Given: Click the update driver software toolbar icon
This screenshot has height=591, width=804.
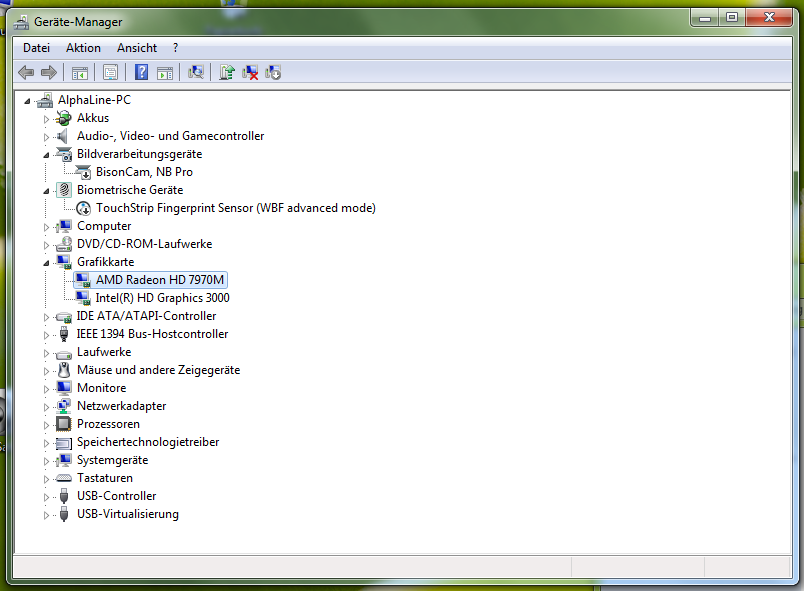Looking at the screenshot, I should point(227,72).
